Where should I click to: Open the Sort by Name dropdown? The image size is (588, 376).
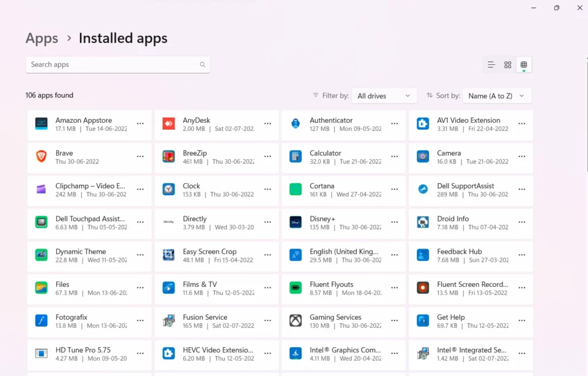(497, 96)
